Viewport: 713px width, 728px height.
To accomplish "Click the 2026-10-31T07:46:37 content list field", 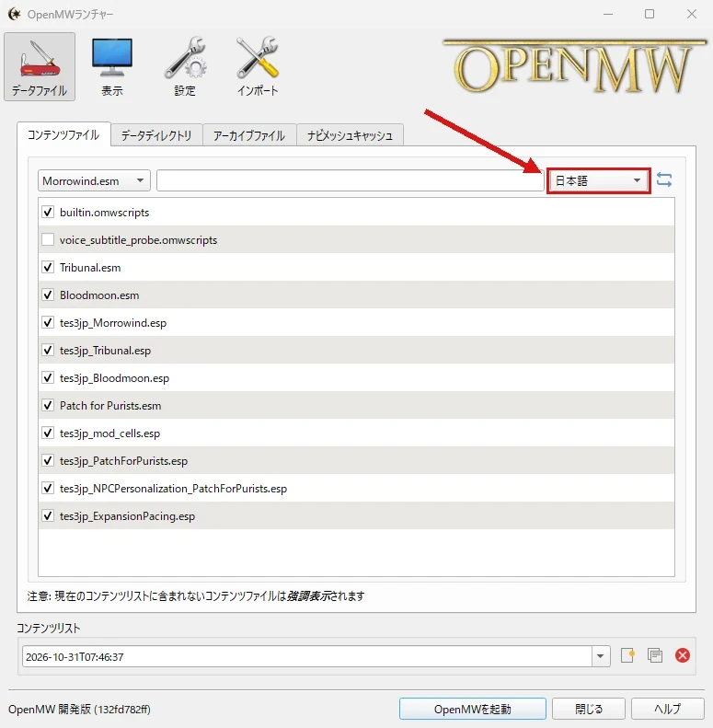I will [307, 656].
